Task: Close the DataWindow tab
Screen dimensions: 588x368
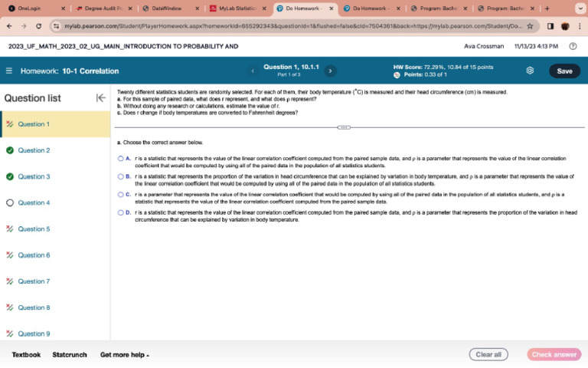Action: 198,8
